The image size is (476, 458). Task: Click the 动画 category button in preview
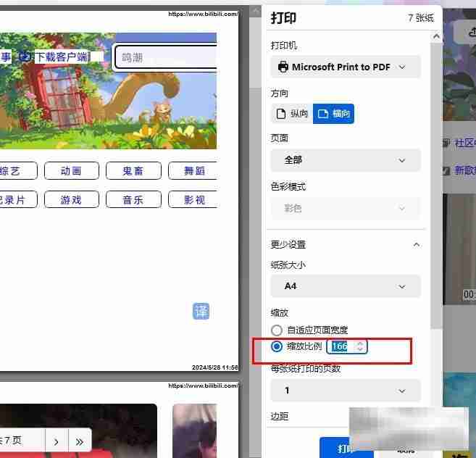71,171
